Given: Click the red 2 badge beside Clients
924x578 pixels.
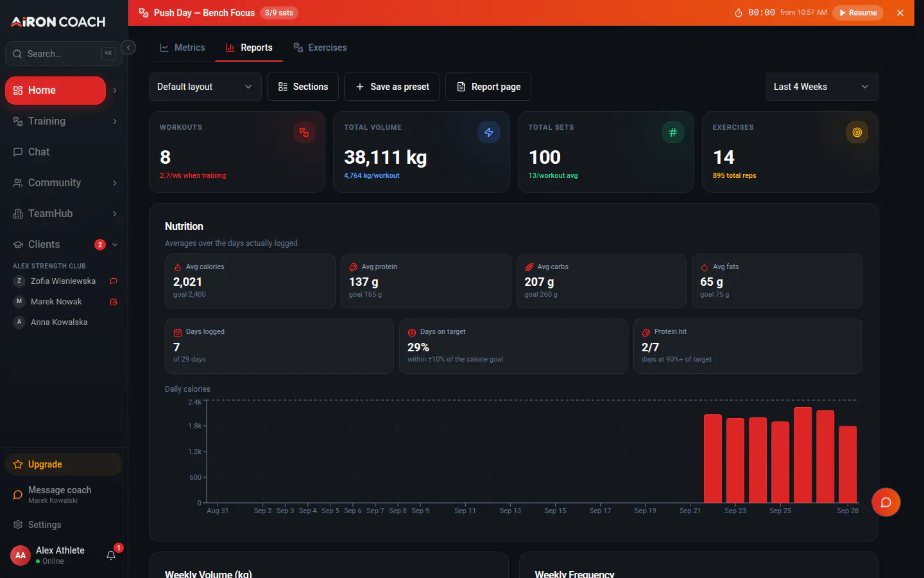Looking at the screenshot, I should pyautogui.click(x=100, y=245).
